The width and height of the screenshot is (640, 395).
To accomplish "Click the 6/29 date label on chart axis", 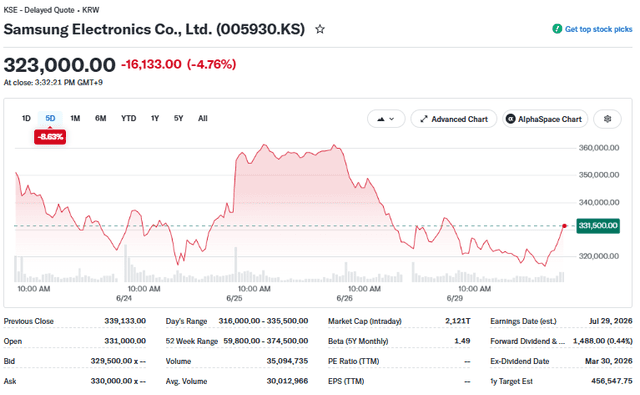I will click(455, 298).
